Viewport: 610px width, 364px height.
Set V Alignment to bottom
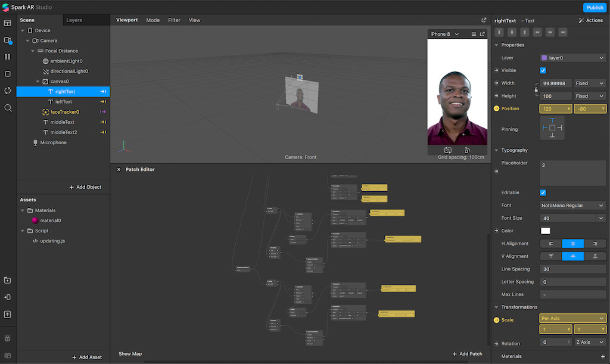coord(595,256)
